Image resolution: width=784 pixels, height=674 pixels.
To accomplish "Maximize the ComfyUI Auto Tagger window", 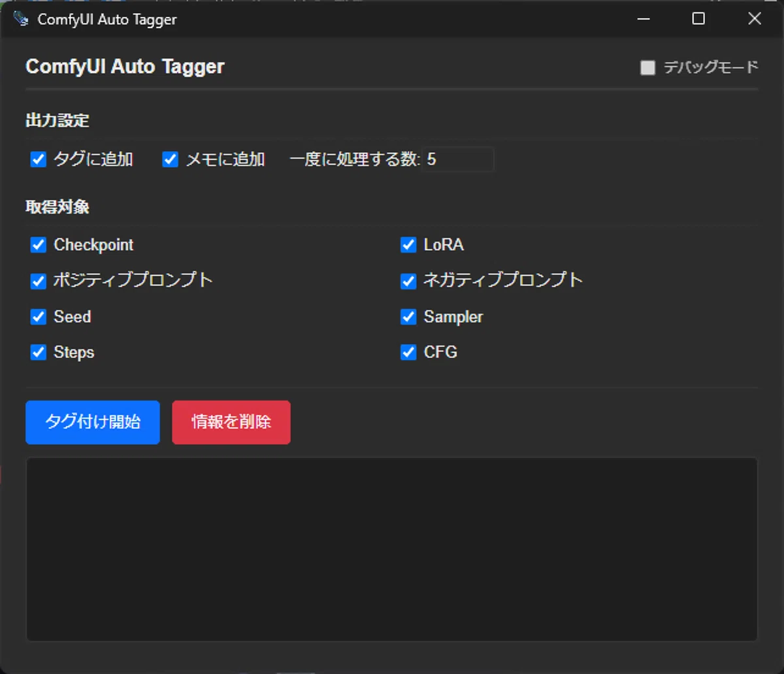I will point(698,19).
